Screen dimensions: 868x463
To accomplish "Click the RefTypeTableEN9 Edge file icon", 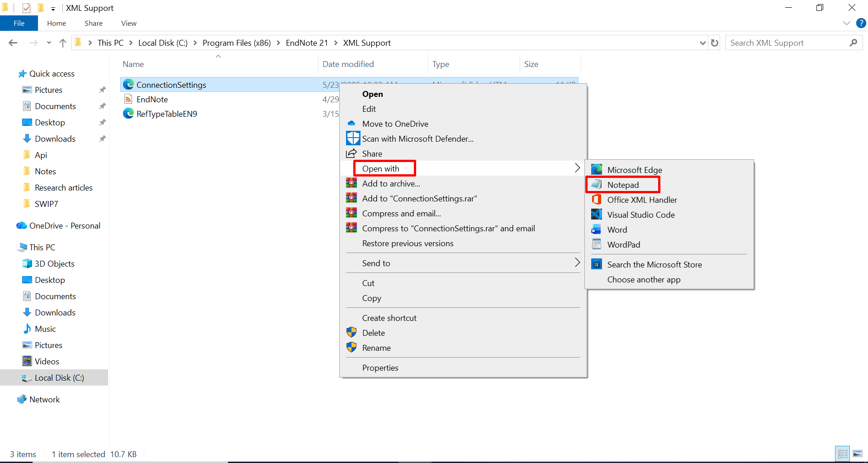I will click(128, 113).
